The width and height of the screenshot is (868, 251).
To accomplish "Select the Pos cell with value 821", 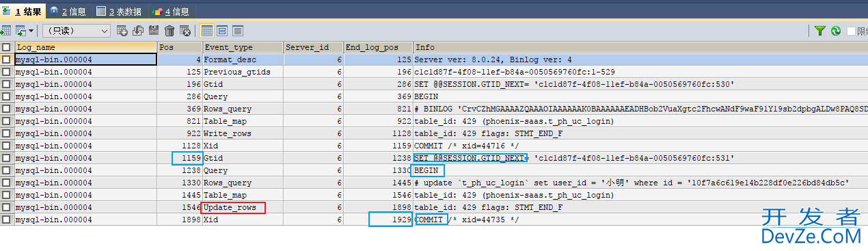I will pyautogui.click(x=180, y=121).
